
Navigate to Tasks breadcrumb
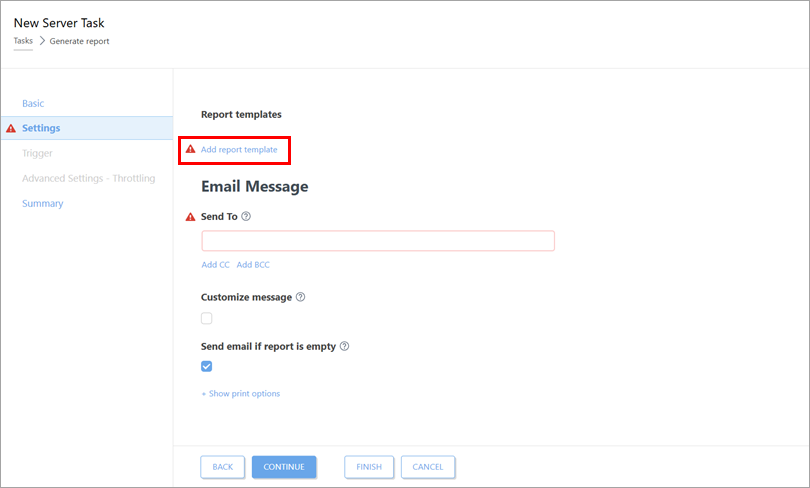tap(23, 41)
